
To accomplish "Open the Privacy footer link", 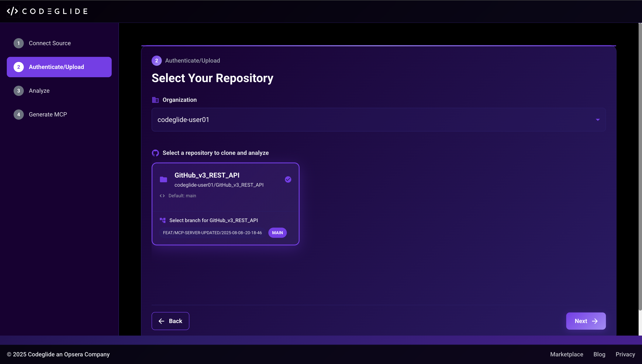I will pyautogui.click(x=625, y=354).
